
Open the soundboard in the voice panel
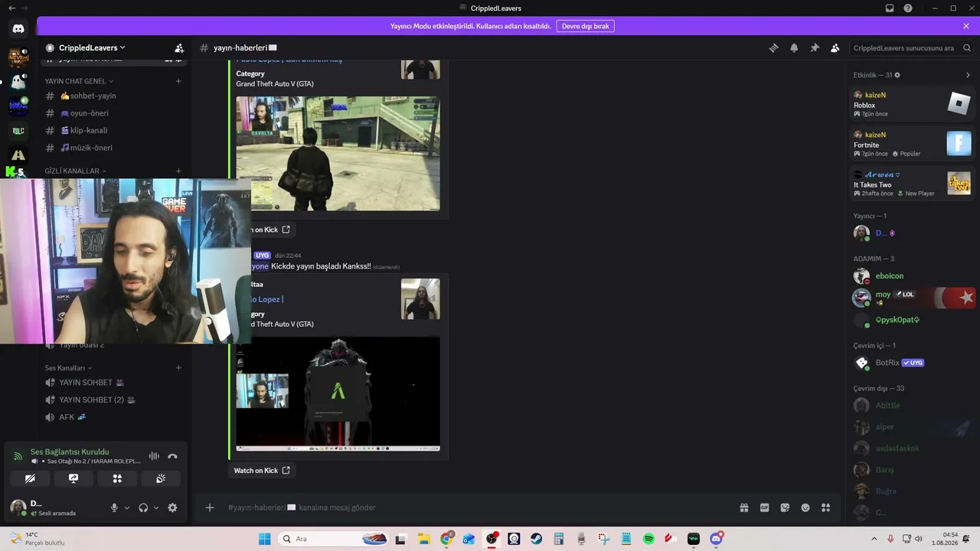[161, 478]
